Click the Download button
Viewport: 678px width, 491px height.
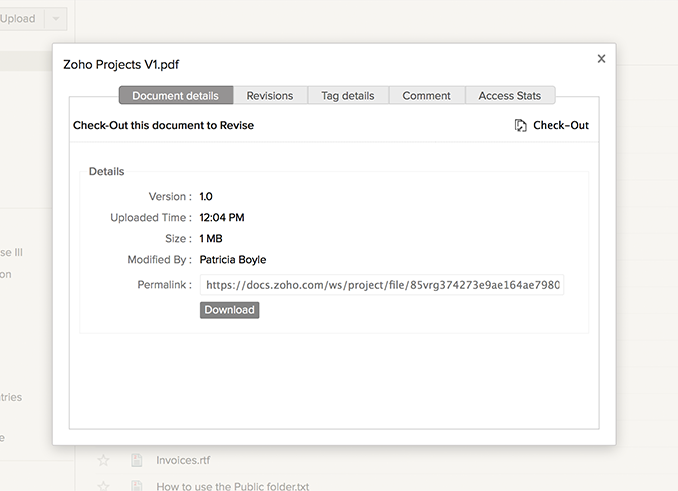coord(229,310)
